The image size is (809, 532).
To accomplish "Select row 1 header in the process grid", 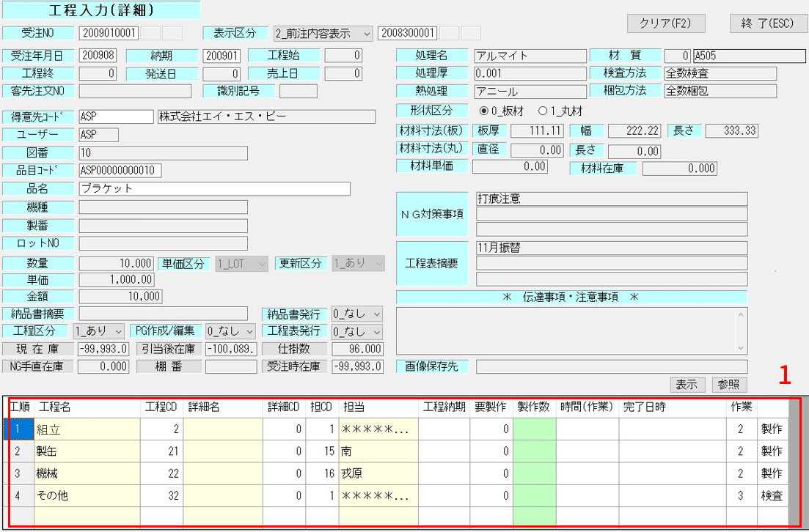I will [19, 429].
